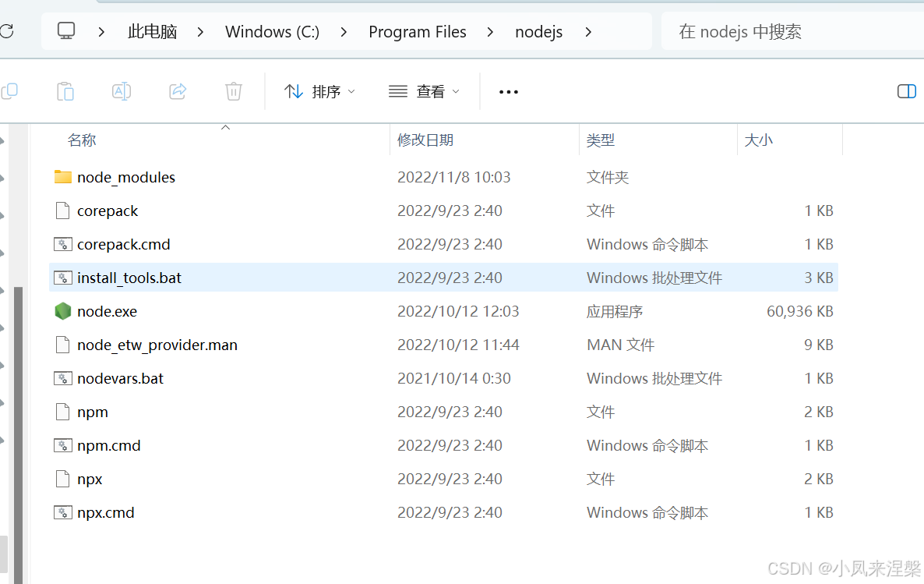Expand chevron after computer icon in breadcrumb
Image resolution: width=924 pixels, height=584 pixels.
pyautogui.click(x=101, y=32)
